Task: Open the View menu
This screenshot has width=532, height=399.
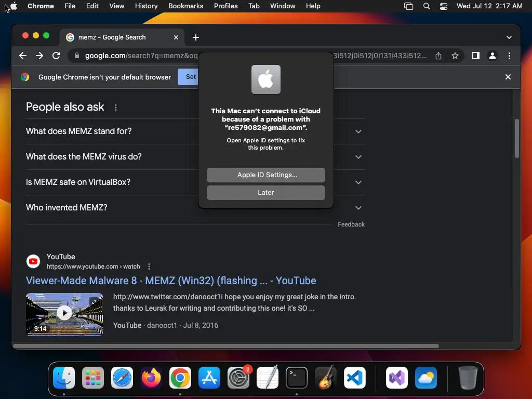Action: [x=116, y=6]
